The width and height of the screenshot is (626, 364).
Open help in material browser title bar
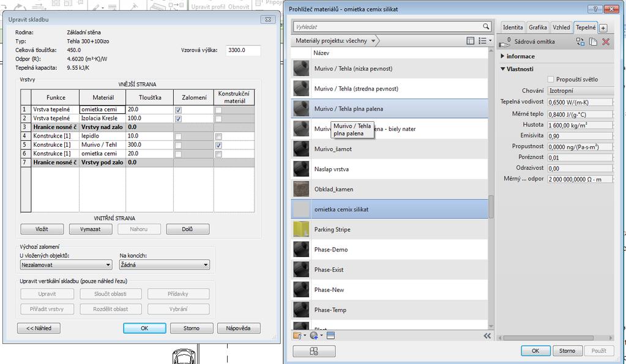coord(595,9)
